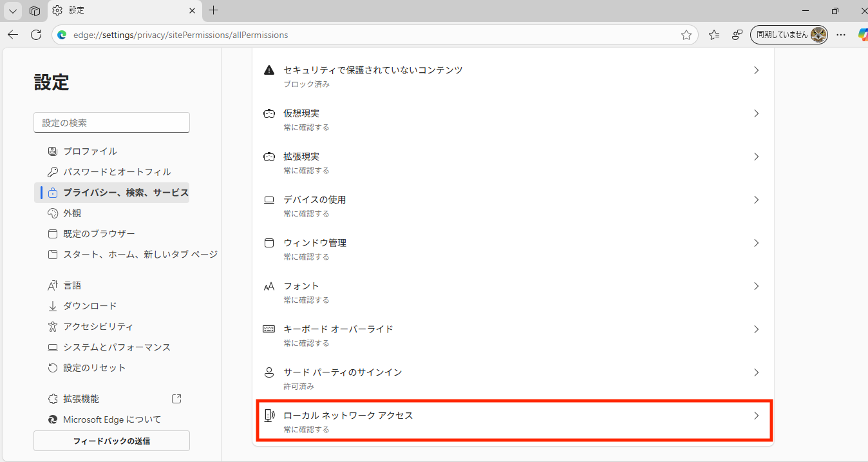Refresh the settings page
This screenshot has width=868, height=462.
pos(36,35)
